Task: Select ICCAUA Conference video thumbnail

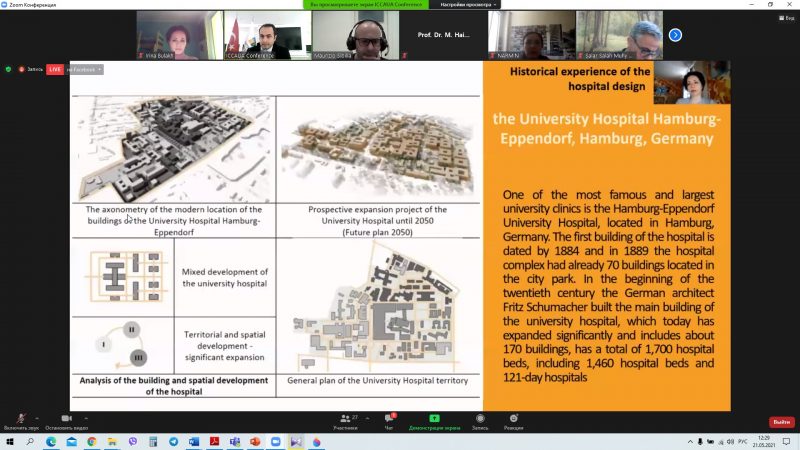Action: click(267, 35)
